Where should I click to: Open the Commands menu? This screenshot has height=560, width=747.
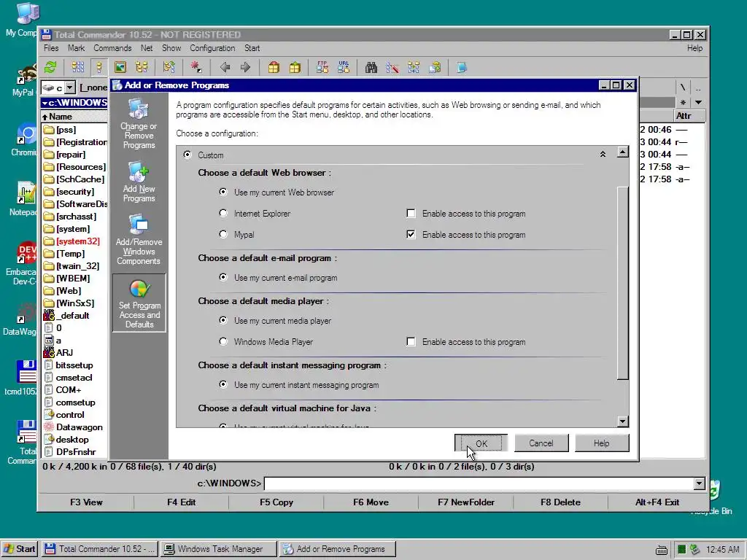[112, 48]
